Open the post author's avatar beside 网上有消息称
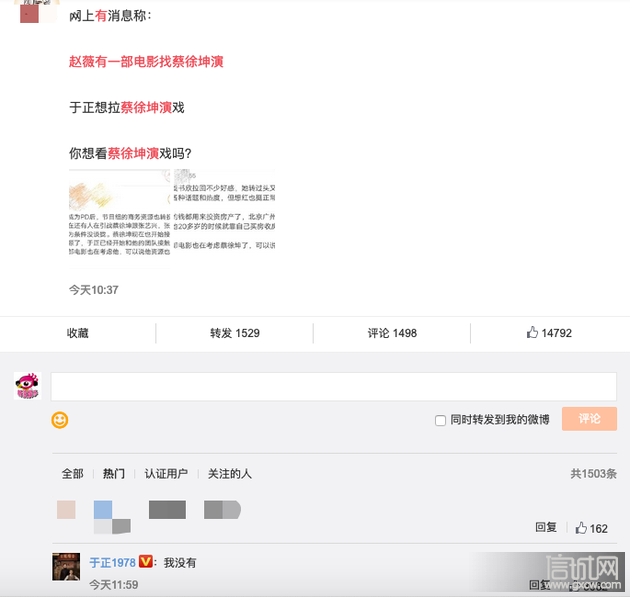The height and width of the screenshot is (597, 630). [39, 11]
